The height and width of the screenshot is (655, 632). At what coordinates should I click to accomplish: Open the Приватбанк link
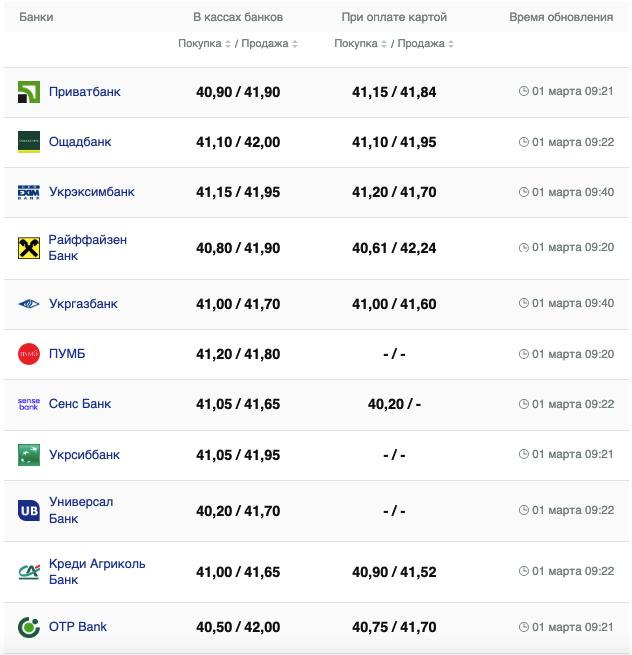pos(84,92)
